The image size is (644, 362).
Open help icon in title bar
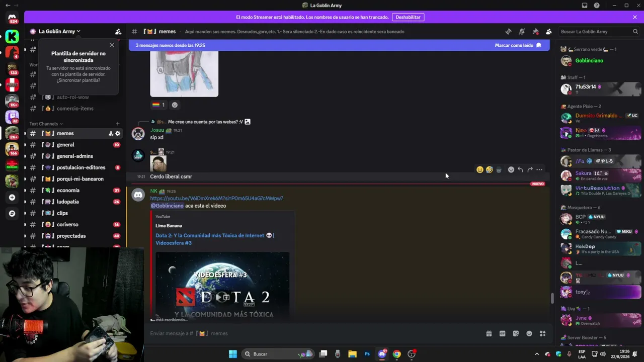[x=597, y=6]
